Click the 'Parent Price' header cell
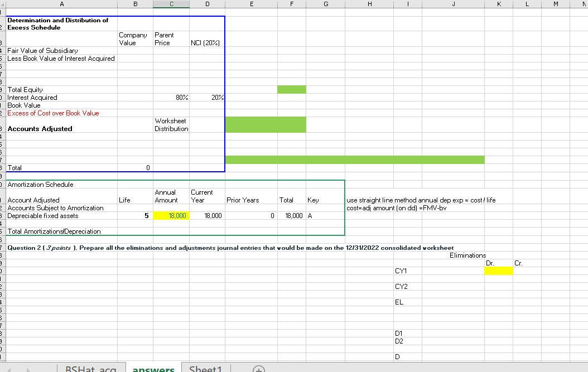 [171, 39]
